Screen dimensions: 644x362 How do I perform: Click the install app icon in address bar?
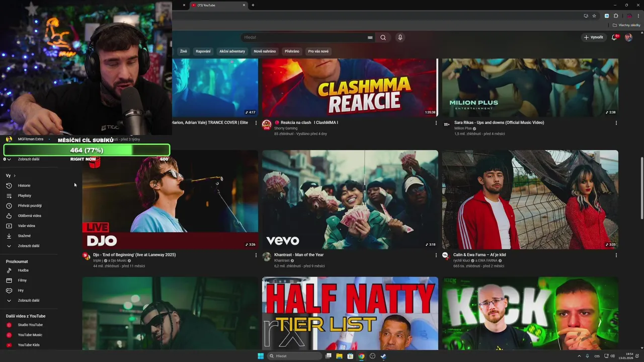point(586,16)
